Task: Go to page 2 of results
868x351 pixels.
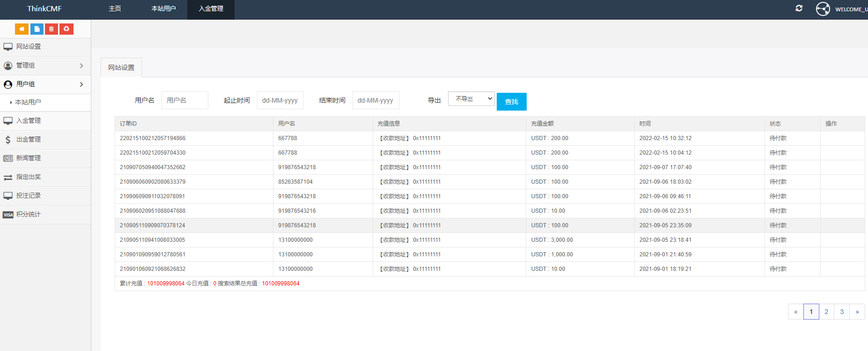Action: (x=826, y=312)
